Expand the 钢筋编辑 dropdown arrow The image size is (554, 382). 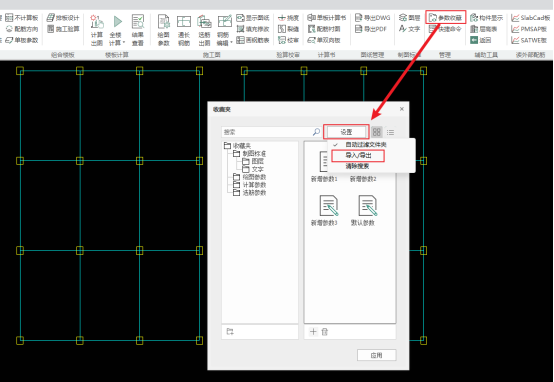point(231,43)
